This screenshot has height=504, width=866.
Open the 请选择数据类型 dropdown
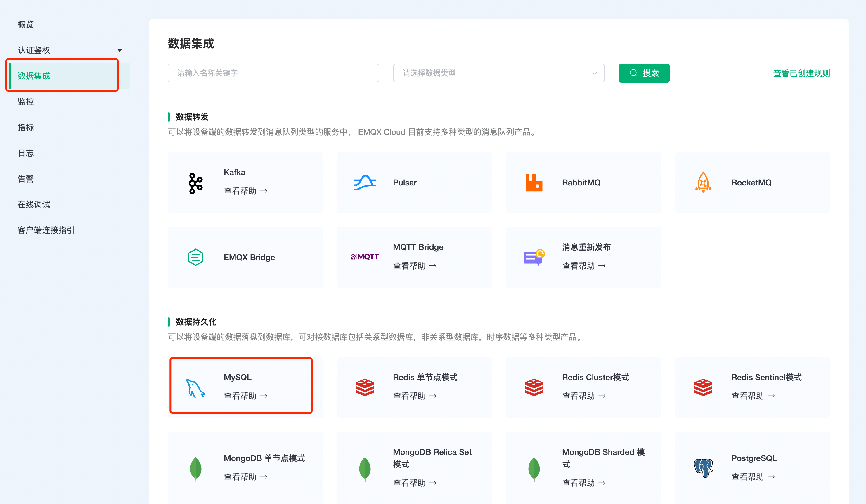pos(498,73)
